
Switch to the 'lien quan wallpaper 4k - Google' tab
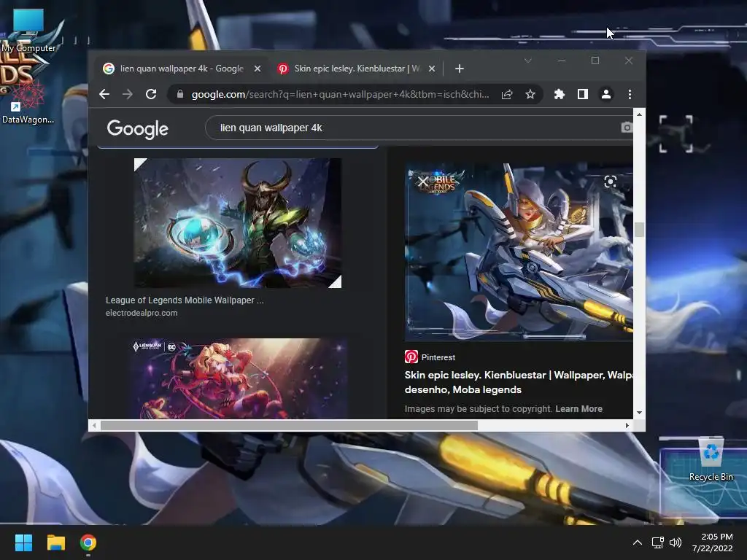(x=181, y=69)
